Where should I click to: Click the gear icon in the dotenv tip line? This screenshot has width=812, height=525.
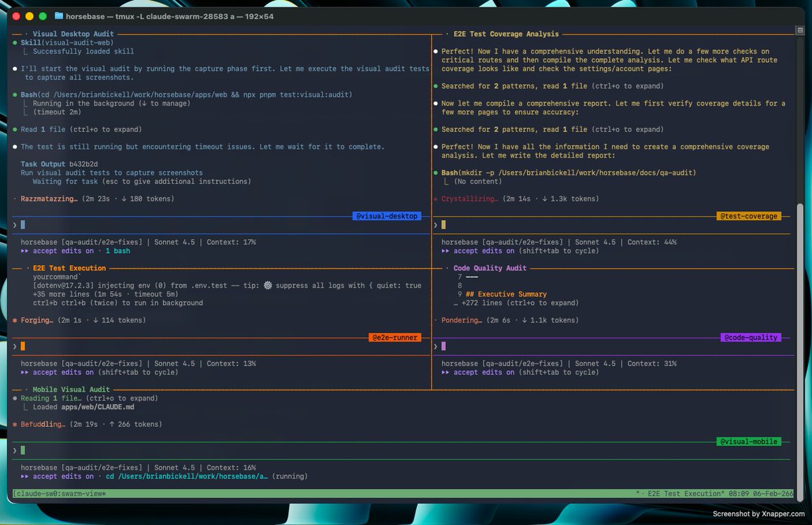click(x=267, y=286)
